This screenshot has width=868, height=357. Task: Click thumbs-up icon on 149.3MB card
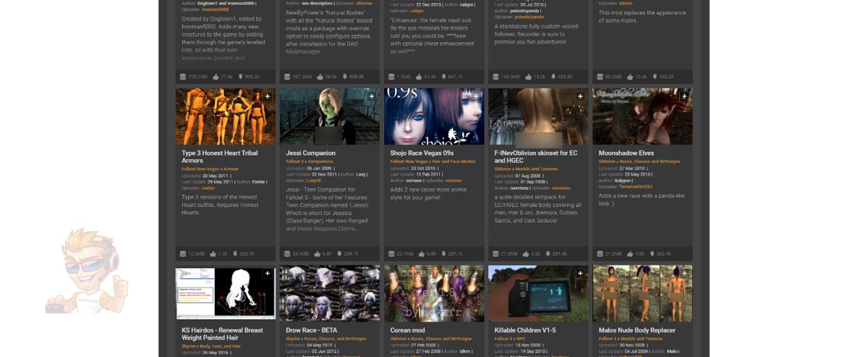pos(529,76)
